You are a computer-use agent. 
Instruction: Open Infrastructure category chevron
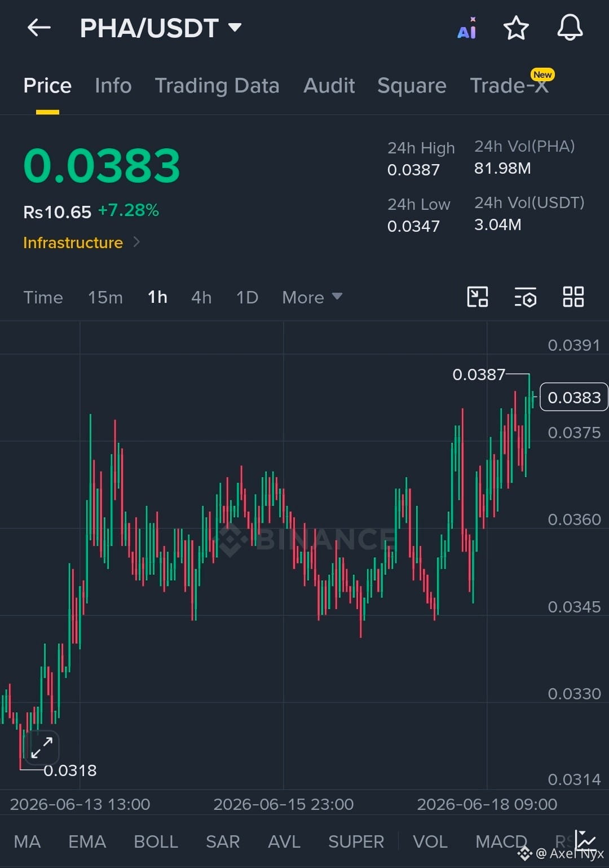click(x=136, y=242)
